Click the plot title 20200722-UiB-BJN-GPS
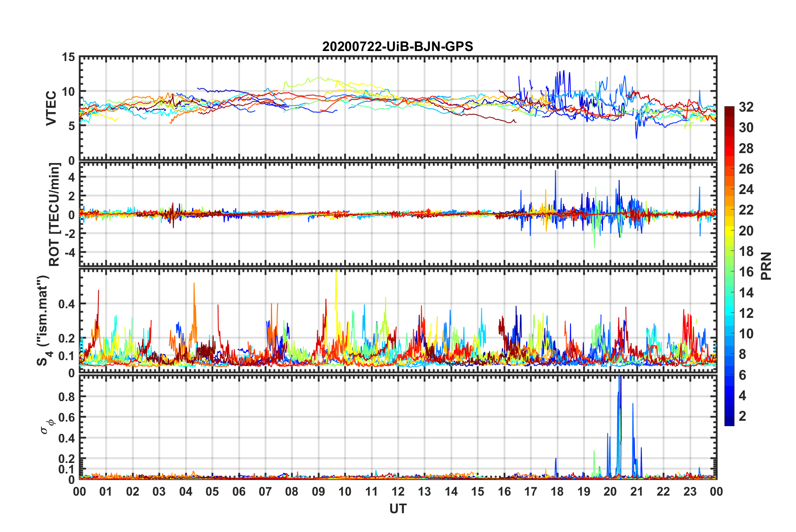Image resolution: width=796 pixels, height=532 pixels. tap(398, 46)
